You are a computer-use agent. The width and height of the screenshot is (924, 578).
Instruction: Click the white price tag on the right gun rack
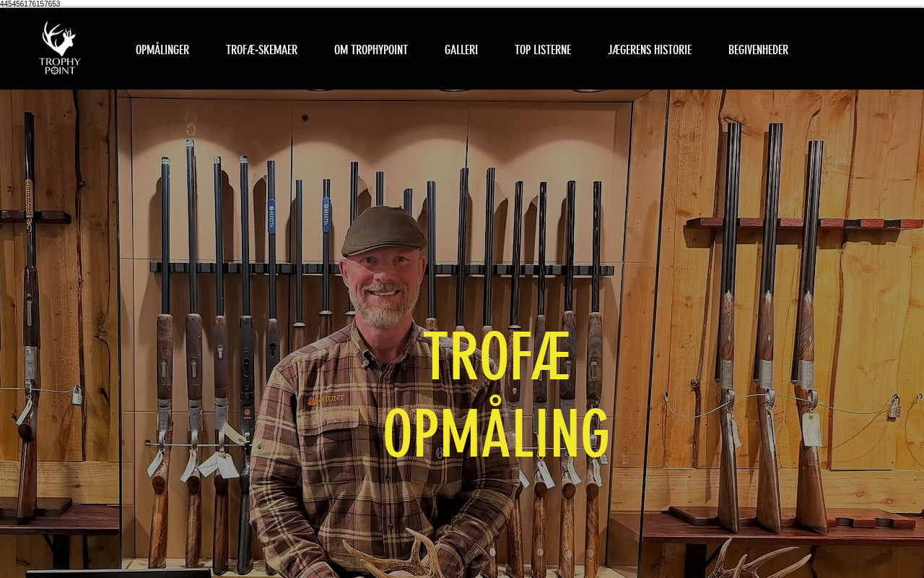tap(812, 429)
